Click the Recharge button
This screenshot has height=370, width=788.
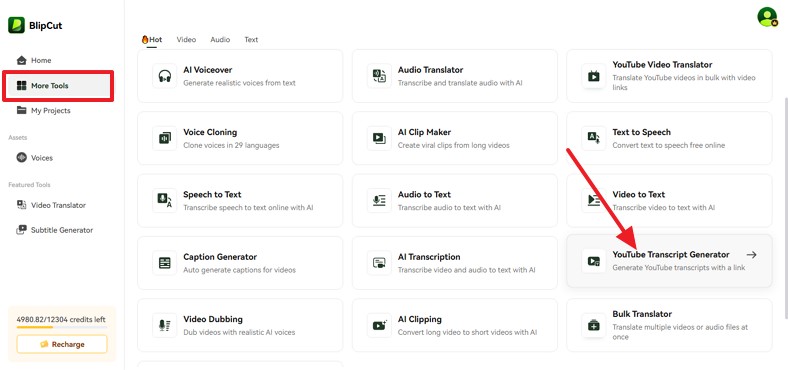[x=62, y=344]
